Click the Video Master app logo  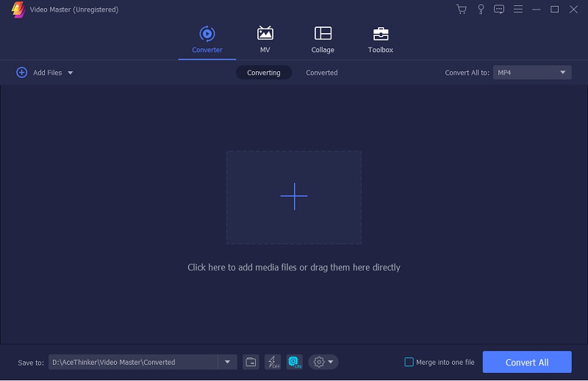pos(18,10)
